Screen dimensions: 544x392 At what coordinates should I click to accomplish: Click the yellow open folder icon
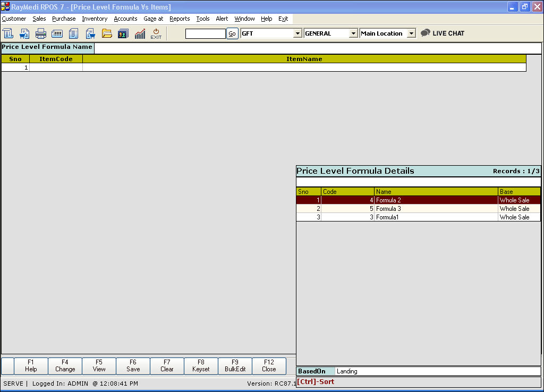tap(107, 33)
